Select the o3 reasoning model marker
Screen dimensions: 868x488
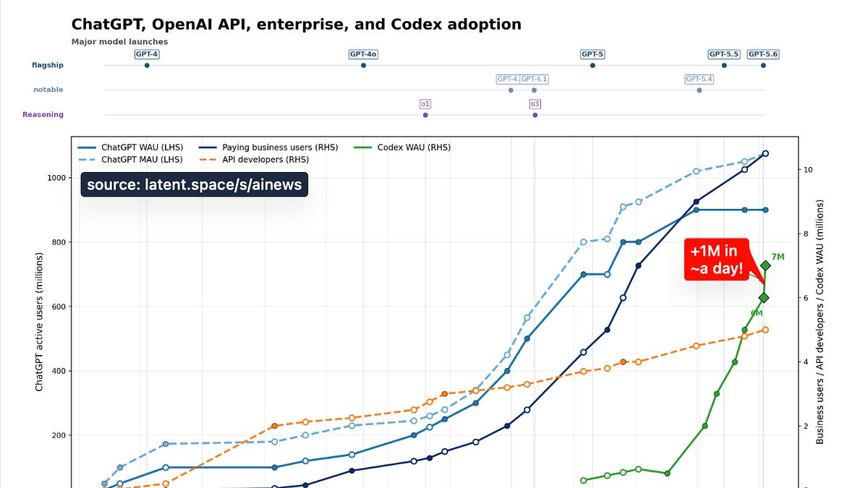[535, 104]
